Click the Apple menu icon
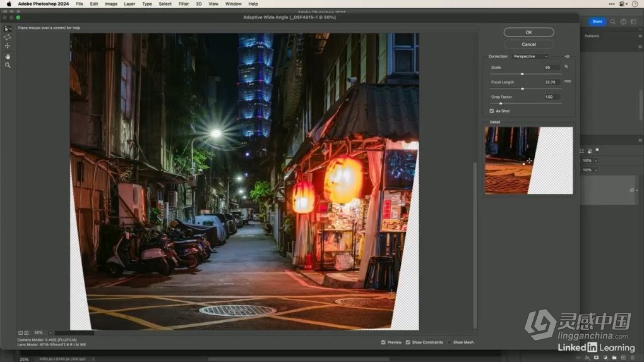This screenshot has height=362, width=644. [9, 4]
